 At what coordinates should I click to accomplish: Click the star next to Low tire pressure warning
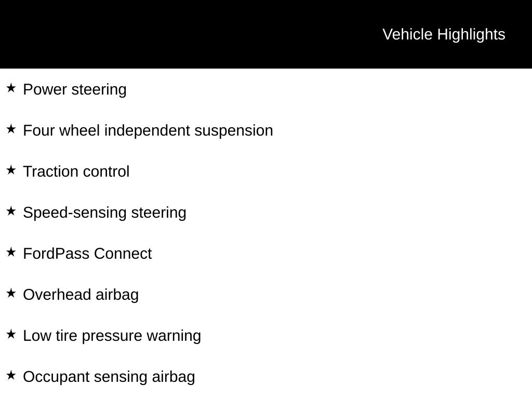(11, 335)
